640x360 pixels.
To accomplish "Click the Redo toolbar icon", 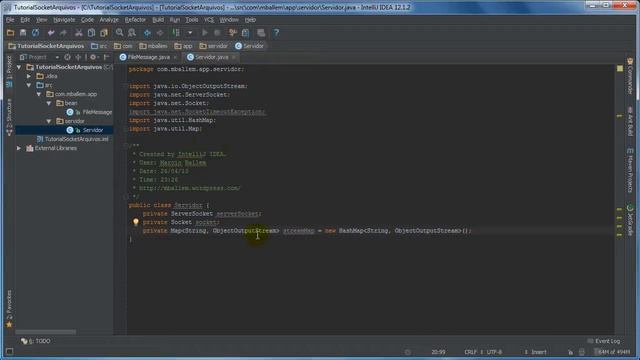I will tap(63, 33).
